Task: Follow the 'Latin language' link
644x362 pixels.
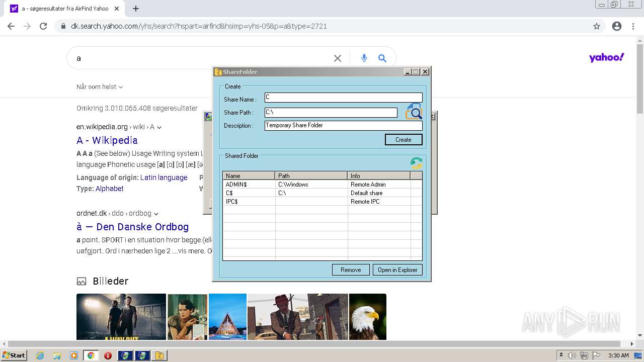Action: pyautogui.click(x=164, y=177)
